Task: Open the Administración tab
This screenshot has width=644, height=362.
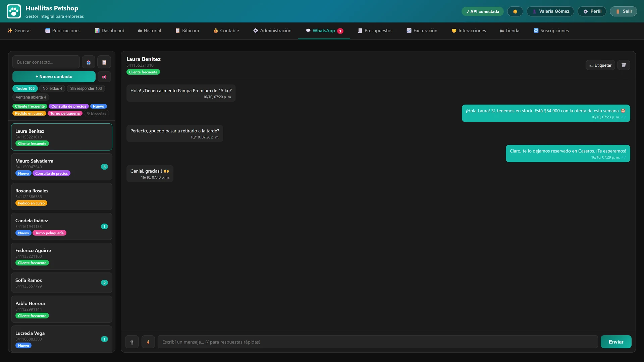Action: tap(272, 31)
